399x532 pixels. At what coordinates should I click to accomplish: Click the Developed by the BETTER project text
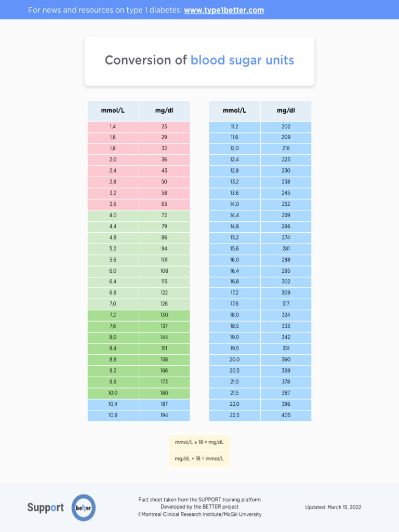(x=199, y=507)
